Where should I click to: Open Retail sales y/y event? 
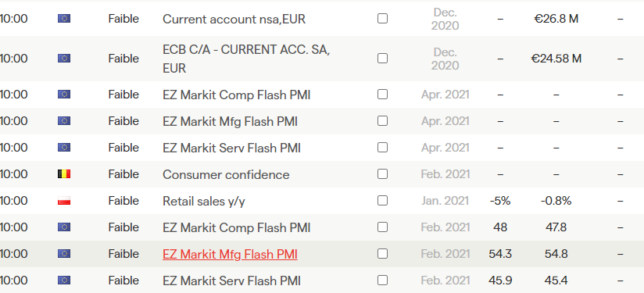tap(204, 201)
